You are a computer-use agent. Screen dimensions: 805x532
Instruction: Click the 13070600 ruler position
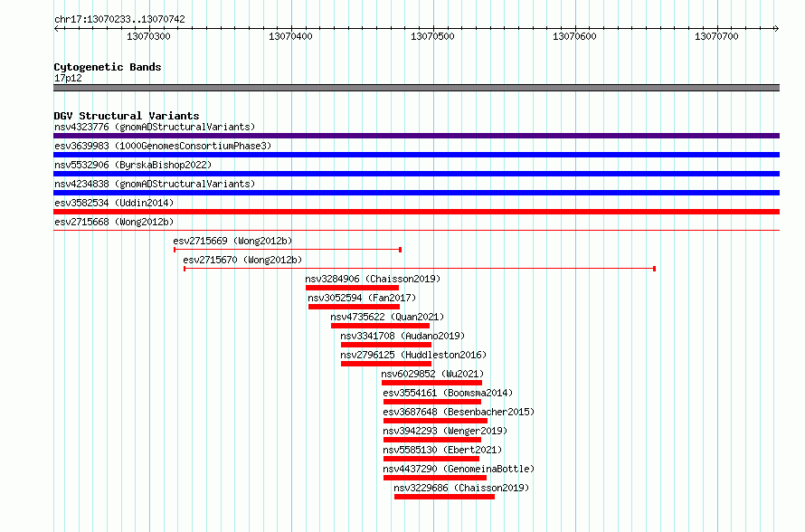click(575, 36)
